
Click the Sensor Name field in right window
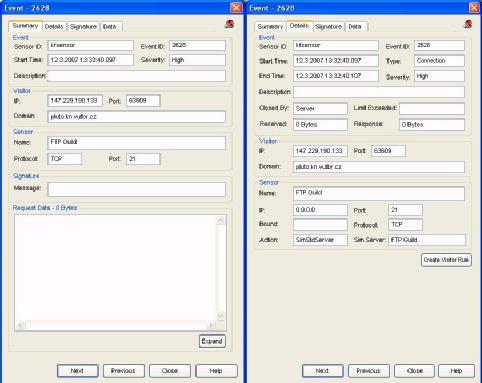coord(379,194)
